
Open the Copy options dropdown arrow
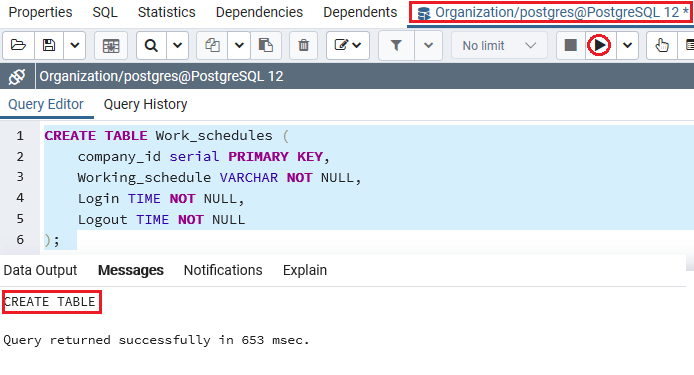(239, 45)
